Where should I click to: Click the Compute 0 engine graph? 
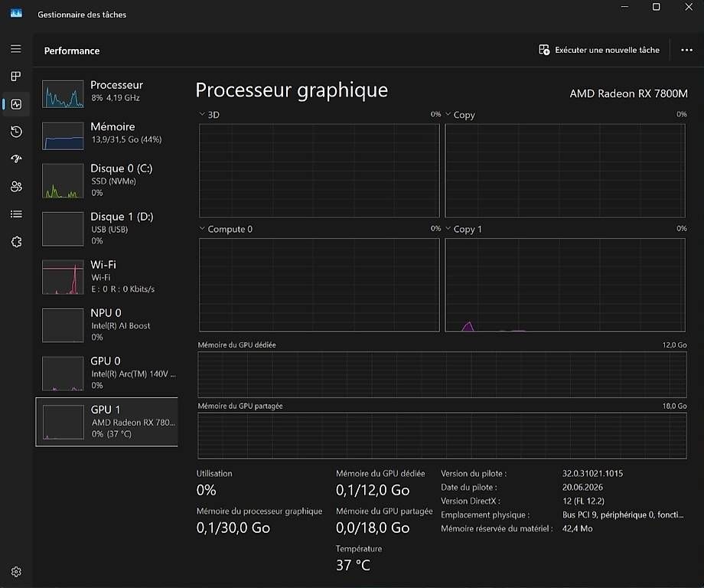tap(319, 285)
